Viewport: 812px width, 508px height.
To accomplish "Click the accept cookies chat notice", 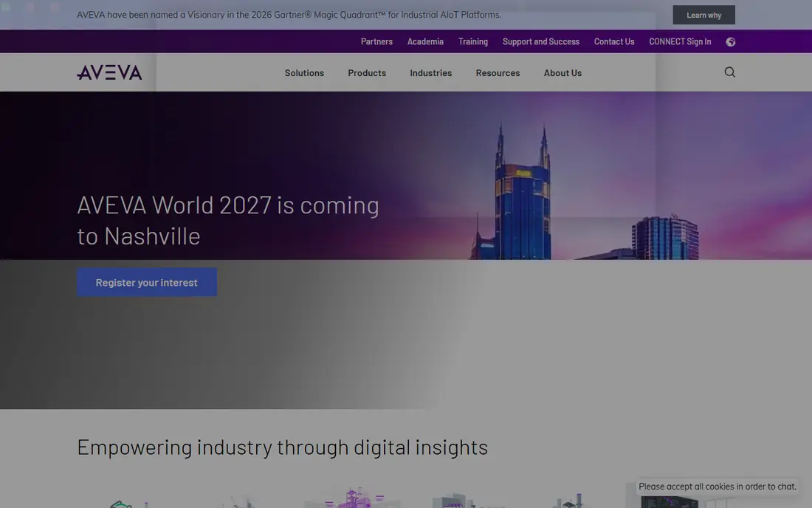I will [x=718, y=487].
